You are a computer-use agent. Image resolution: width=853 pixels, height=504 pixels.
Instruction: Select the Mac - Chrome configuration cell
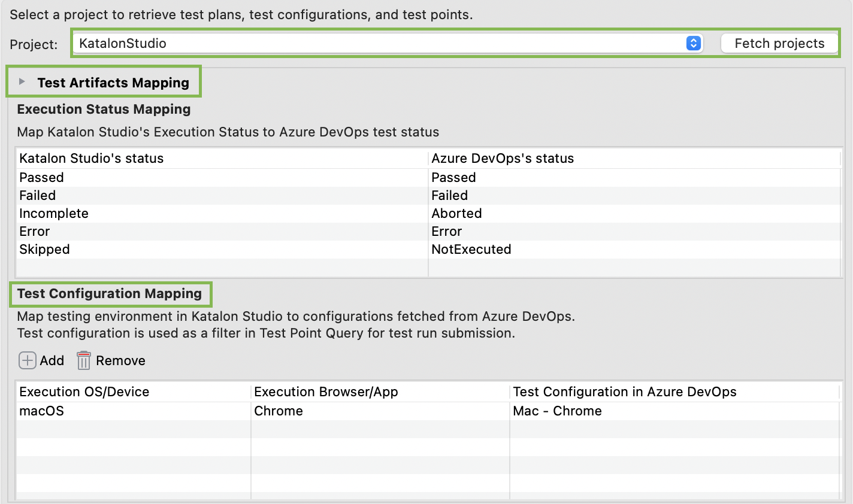point(675,411)
